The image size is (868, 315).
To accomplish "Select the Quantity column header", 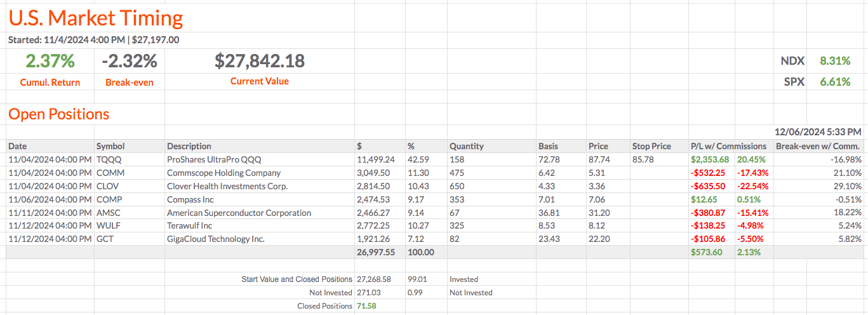I will (x=466, y=146).
